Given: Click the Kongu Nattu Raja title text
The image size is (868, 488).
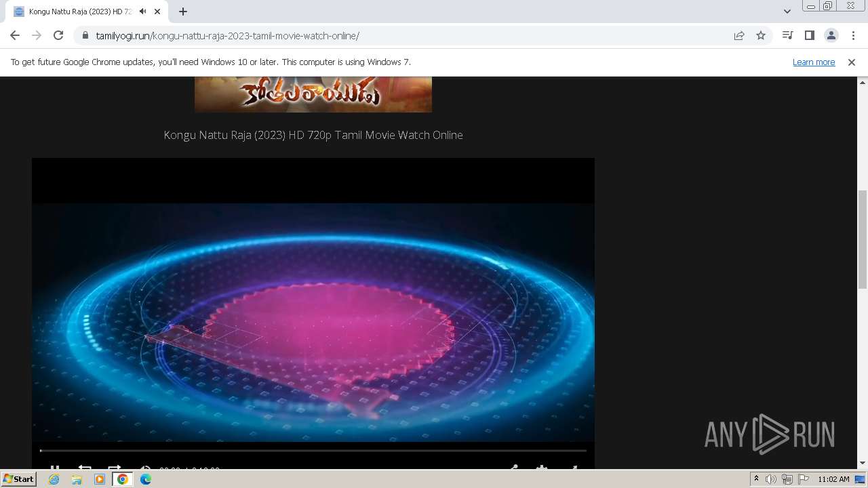Looking at the screenshot, I should (313, 135).
